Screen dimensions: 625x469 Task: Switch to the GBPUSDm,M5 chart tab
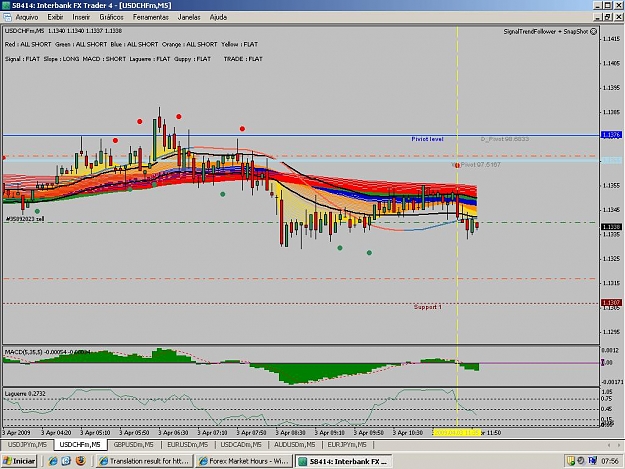(x=133, y=444)
